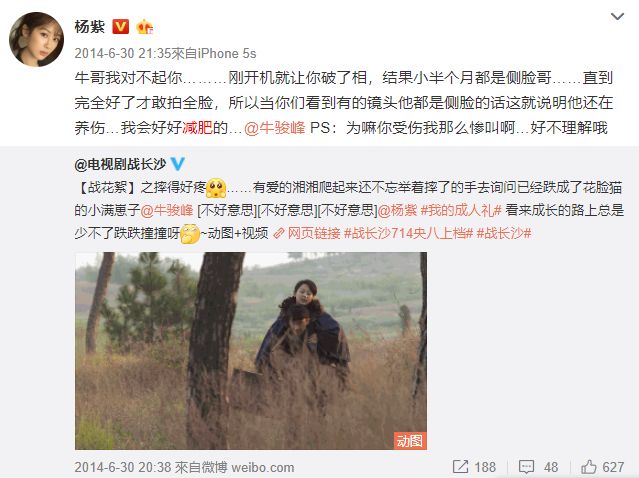Click the 动图 GIF badge
The image size is (639, 478).
point(410,441)
